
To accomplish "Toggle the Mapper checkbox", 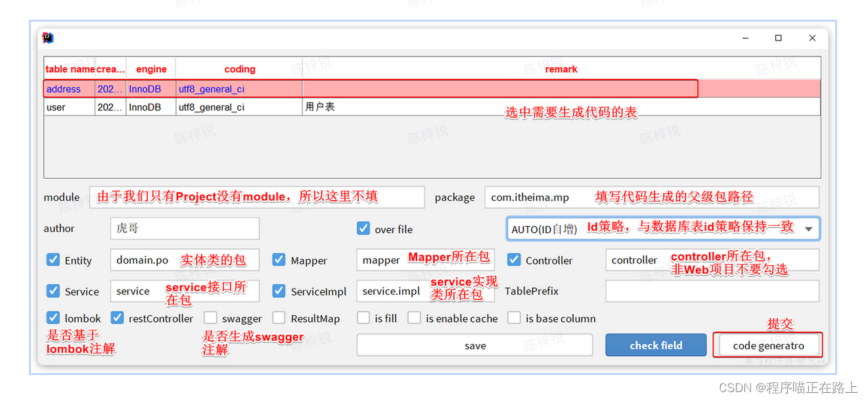I will coord(279,260).
